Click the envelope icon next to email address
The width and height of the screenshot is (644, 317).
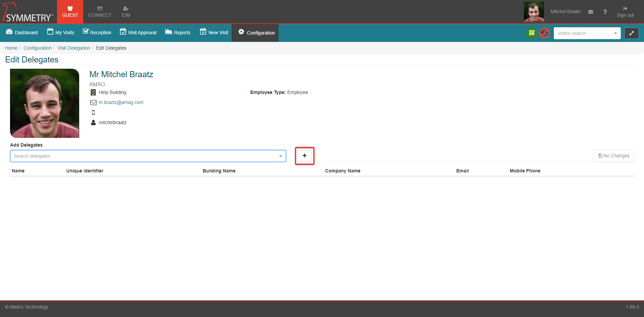[x=93, y=102]
